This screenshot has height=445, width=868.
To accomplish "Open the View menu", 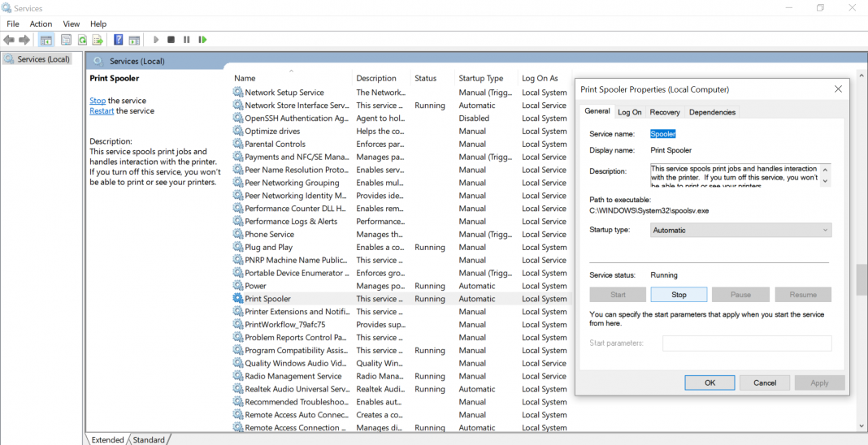I will [72, 24].
